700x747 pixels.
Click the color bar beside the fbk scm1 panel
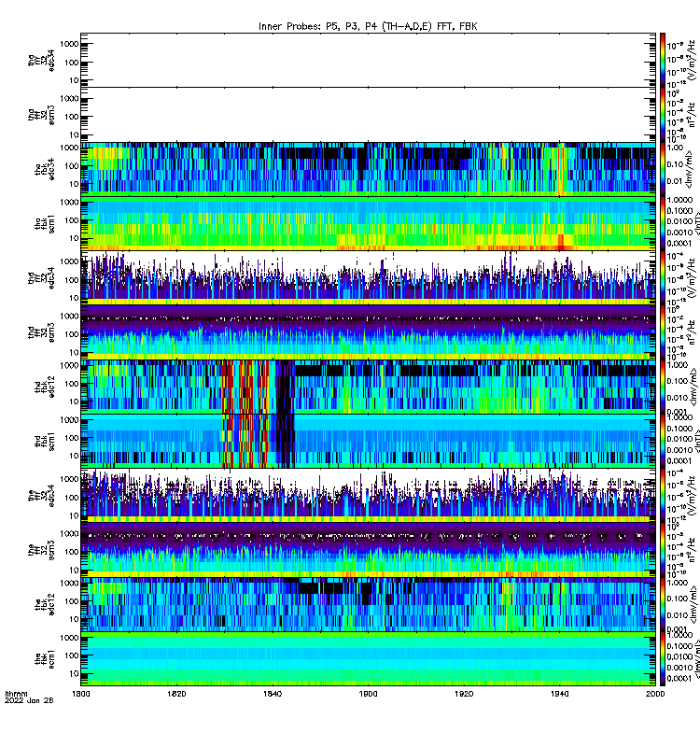(663, 659)
